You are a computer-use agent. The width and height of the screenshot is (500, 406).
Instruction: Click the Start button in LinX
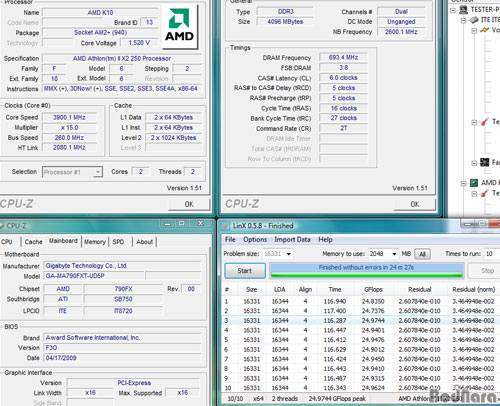(x=245, y=271)
